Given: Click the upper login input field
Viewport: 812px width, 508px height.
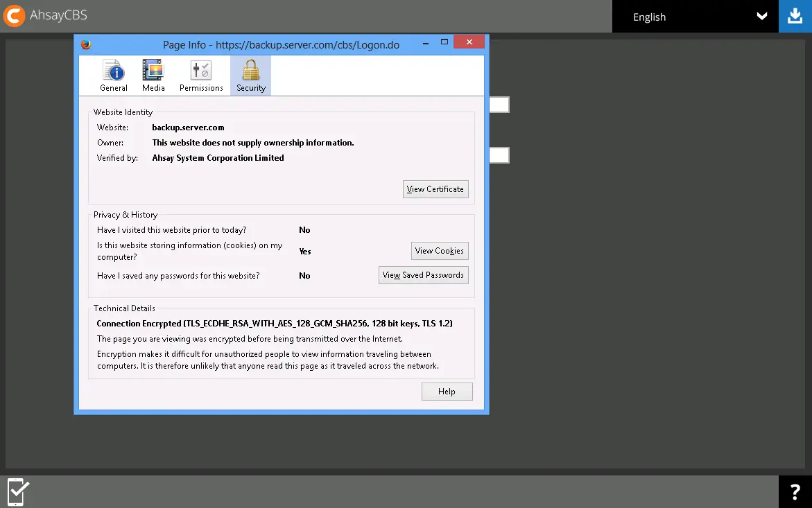Looking at the screenshot, I should click(x=501, y=104).
